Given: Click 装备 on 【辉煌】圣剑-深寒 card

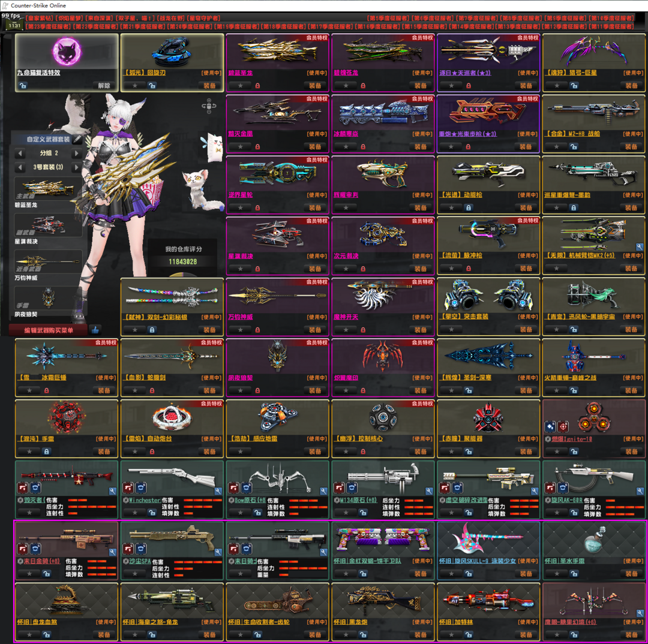Looking at the screenshot, I should coord(526,390).
